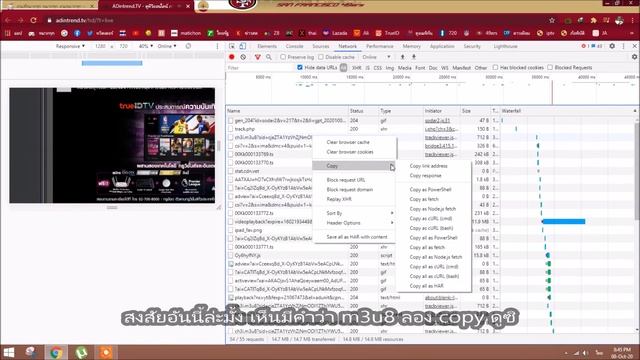Click the error count indicator

(x=585, y=46)
